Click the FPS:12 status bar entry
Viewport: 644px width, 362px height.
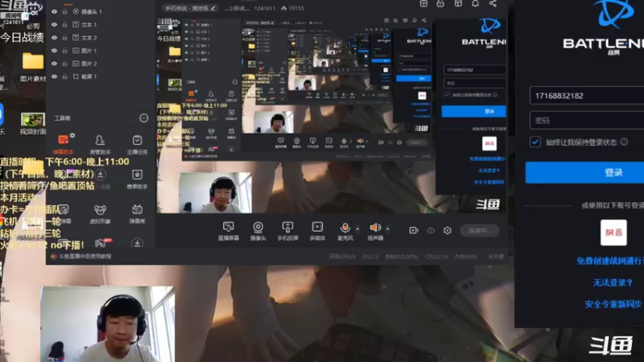370,257
